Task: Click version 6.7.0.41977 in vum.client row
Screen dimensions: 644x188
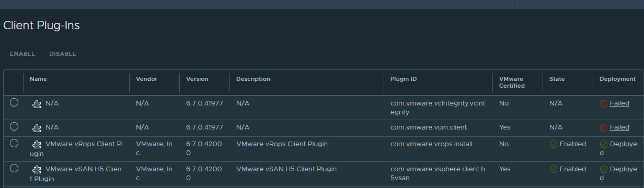Action: click(204, 127)
